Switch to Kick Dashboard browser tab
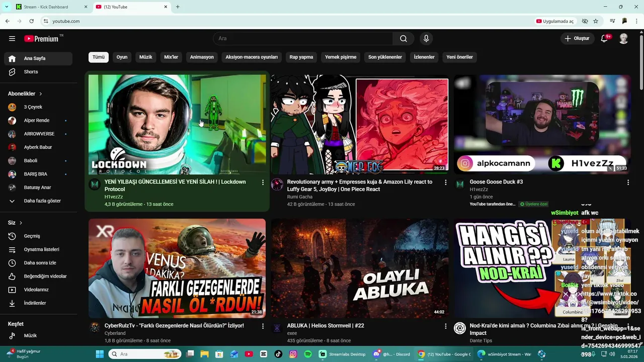The width and height of the screenshot is (644, 362). (50, 7)
